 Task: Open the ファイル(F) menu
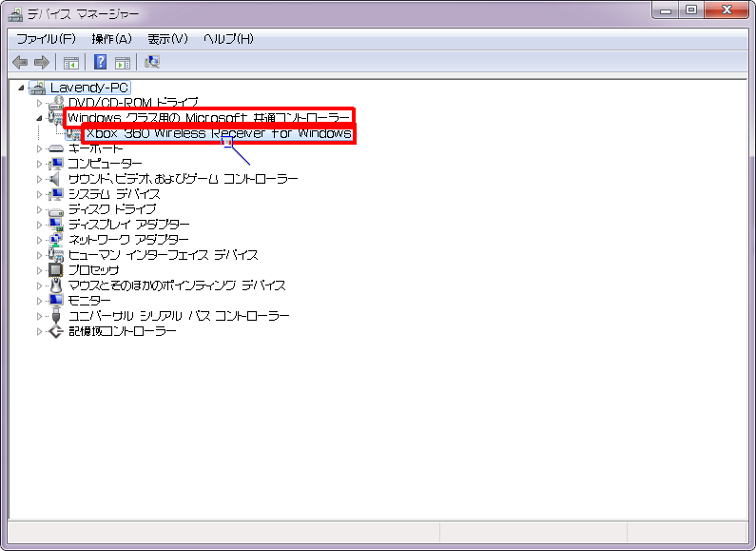[x=47, y=39]
